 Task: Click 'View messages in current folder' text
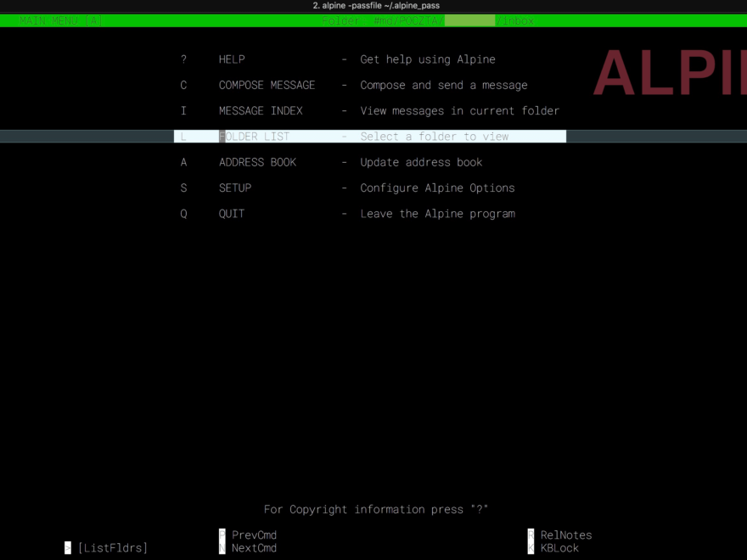tap(460, 111)
